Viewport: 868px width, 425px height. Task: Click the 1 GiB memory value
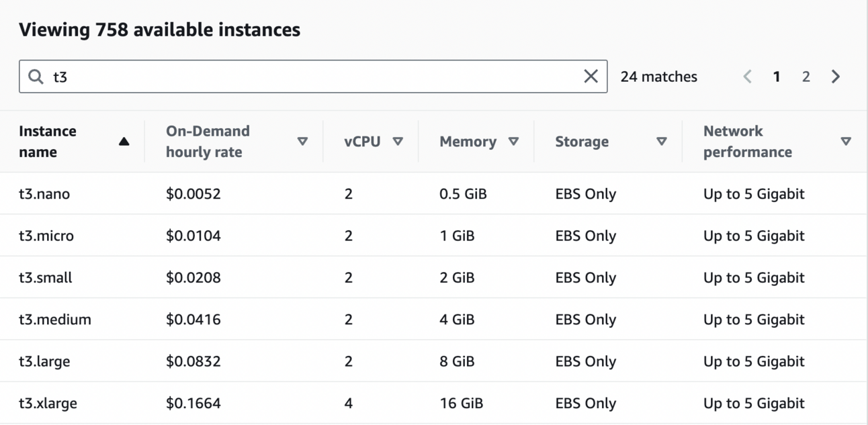(x=458, y=236)
